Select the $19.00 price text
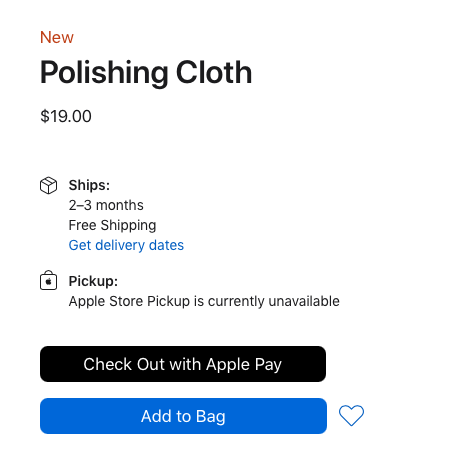This screenshot has height=450, width=464. coord(66,116)
